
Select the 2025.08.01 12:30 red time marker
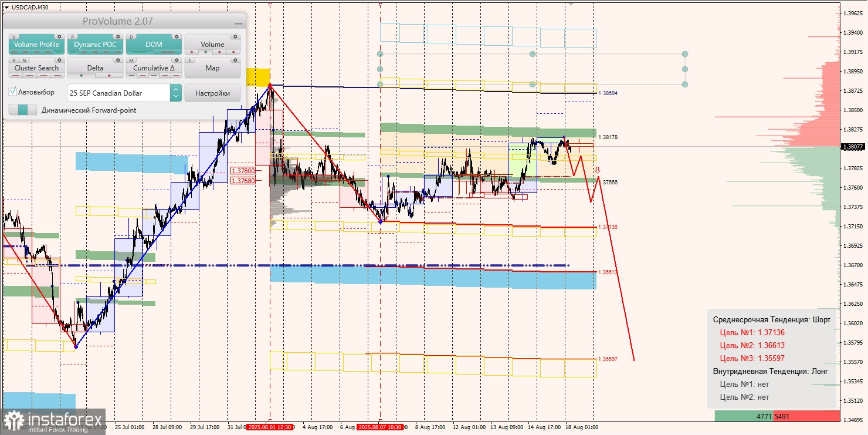269,427
